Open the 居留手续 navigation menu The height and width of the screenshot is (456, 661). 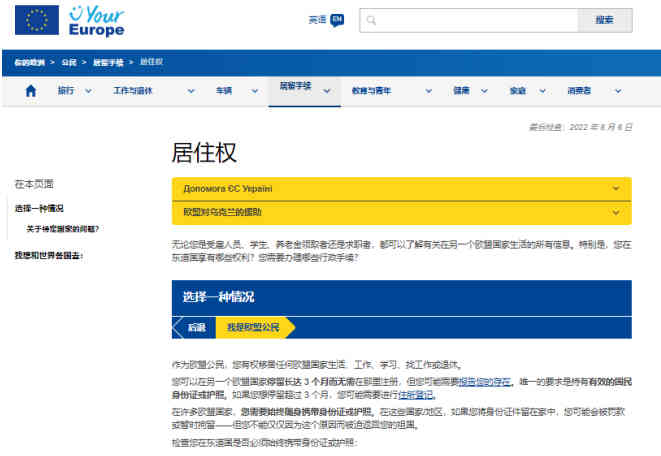pos(297,88)
